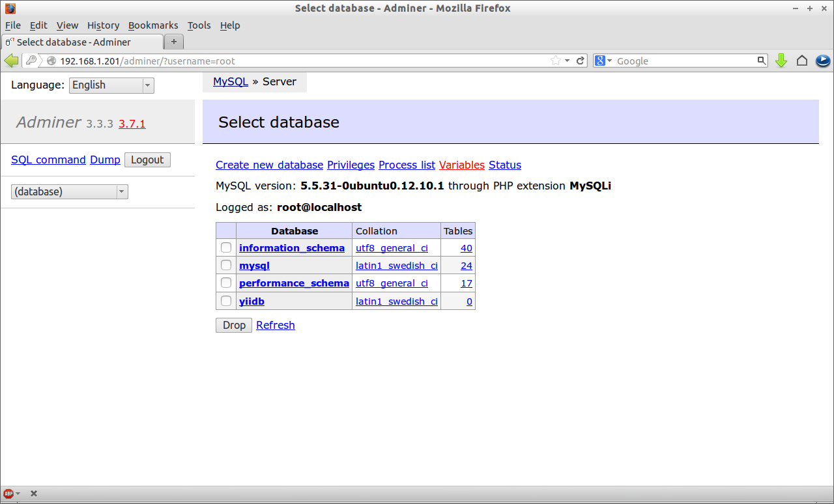Open the Process list link
Screen dimensions: 834x504
coord(407,165)
